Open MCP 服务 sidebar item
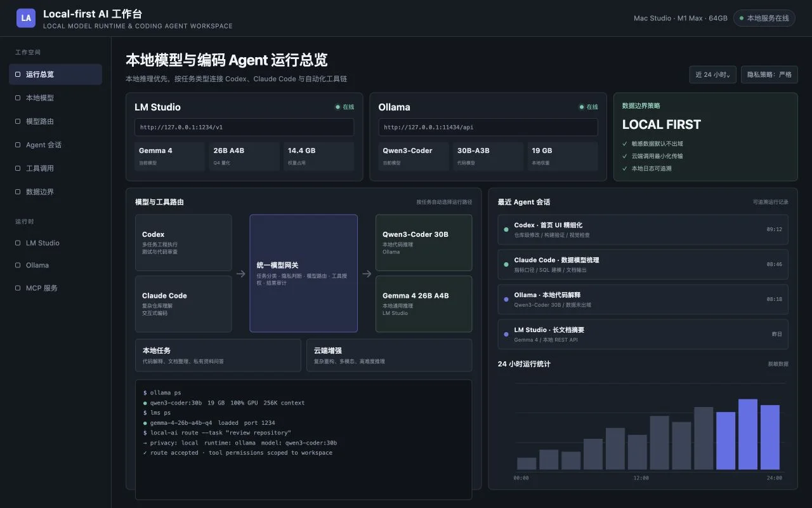The height and width of the screenshot is (508, 812). pos(55,288)
